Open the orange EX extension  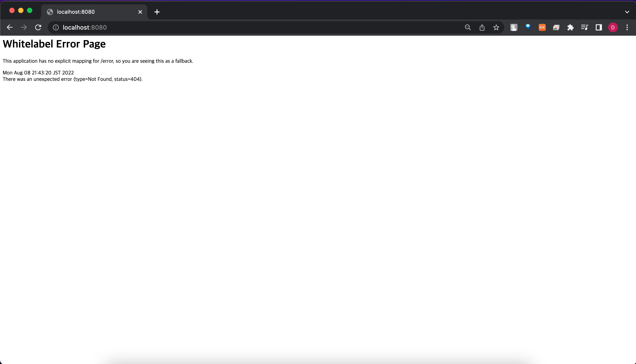tap(542, 28)
